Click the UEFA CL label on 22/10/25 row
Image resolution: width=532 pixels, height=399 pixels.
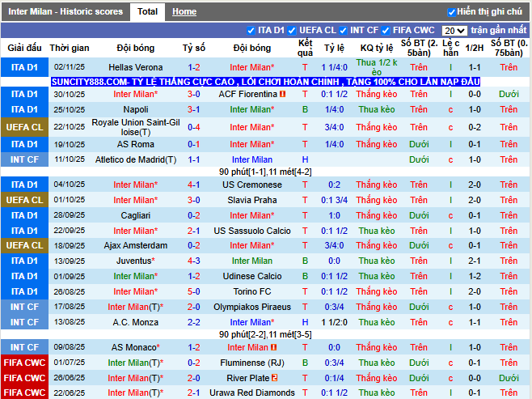click(24, 127)
